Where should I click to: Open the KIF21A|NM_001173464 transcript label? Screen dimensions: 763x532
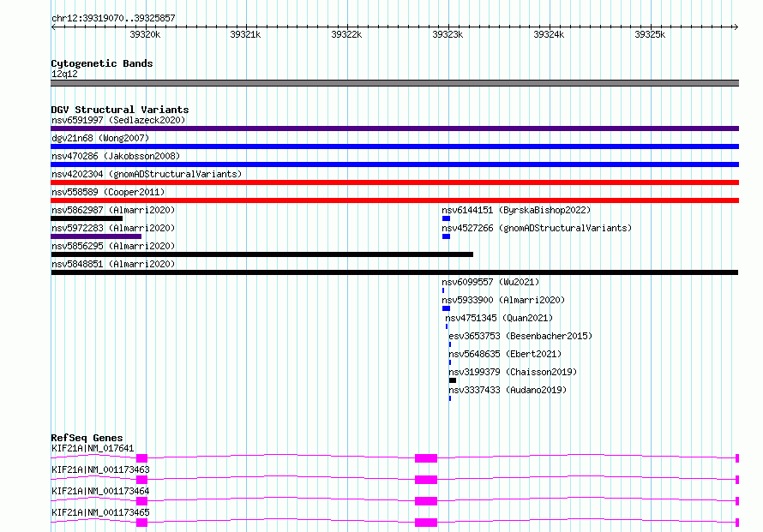click(100, 491)
